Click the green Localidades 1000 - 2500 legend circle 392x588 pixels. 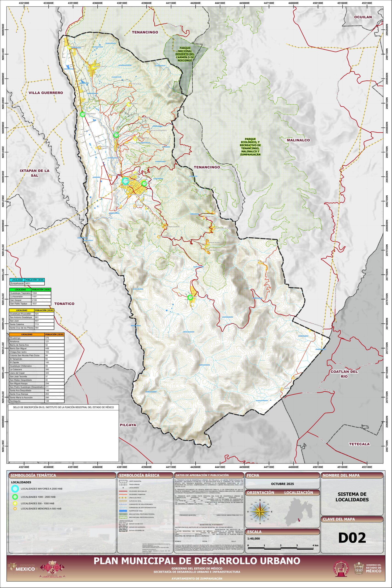point(15,497)
